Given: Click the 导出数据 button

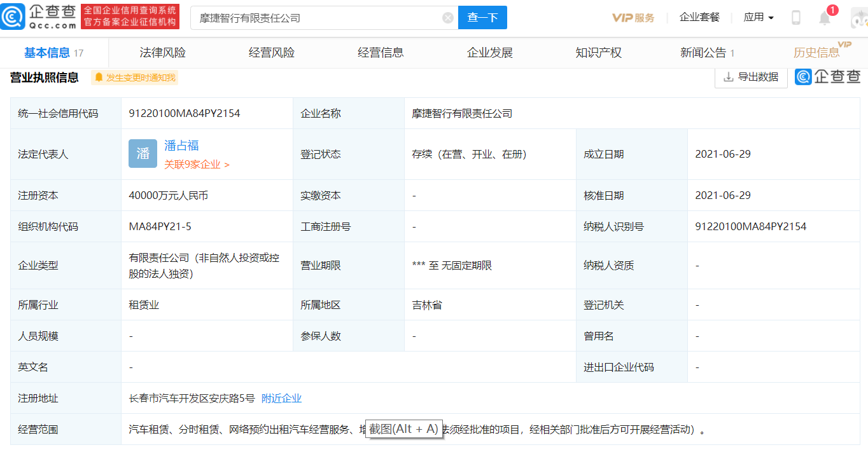Looking at the screenshot, I should pos(752,77).
